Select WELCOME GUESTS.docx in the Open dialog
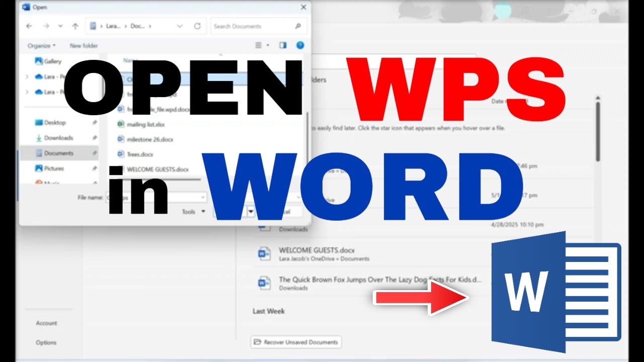The image size is (644, 362). coord(157,169)
